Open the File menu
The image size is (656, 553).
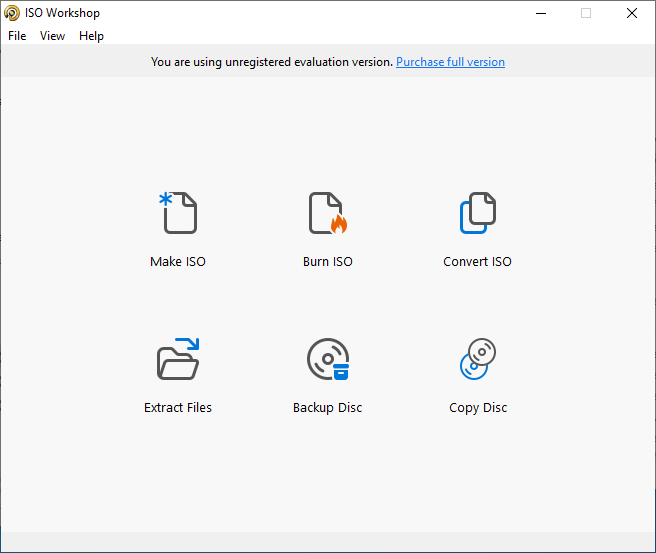tap(17, 36)
